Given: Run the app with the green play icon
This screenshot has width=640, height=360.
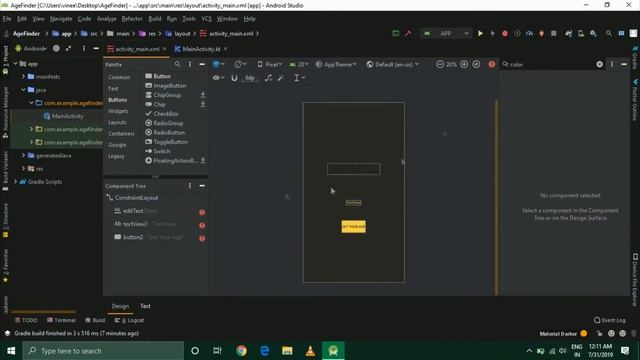Looking at the screenshot, I should tap(480, 33).
